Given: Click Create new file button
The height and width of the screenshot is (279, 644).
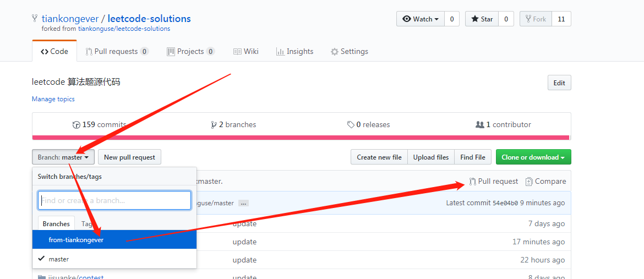Looking at the screenshot, I should [379, 157].
